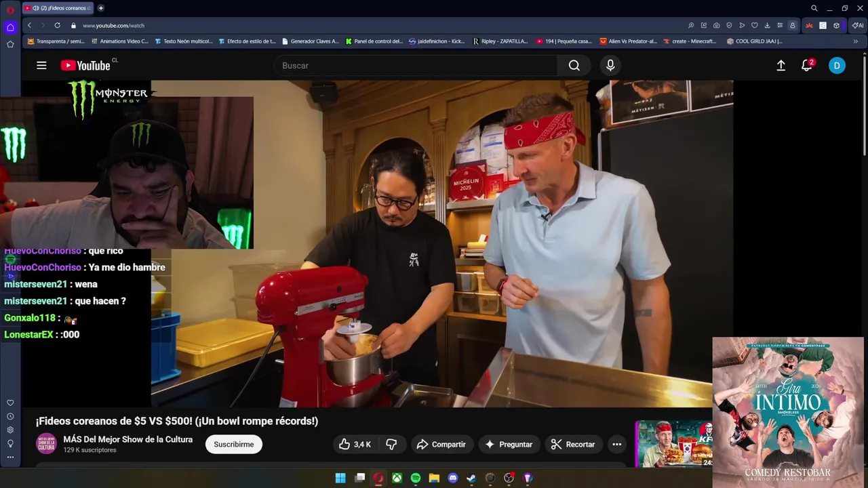Viewport: 868px width, 488px height.
Task: Click the Compartir share button
Action: coord(441,444)
